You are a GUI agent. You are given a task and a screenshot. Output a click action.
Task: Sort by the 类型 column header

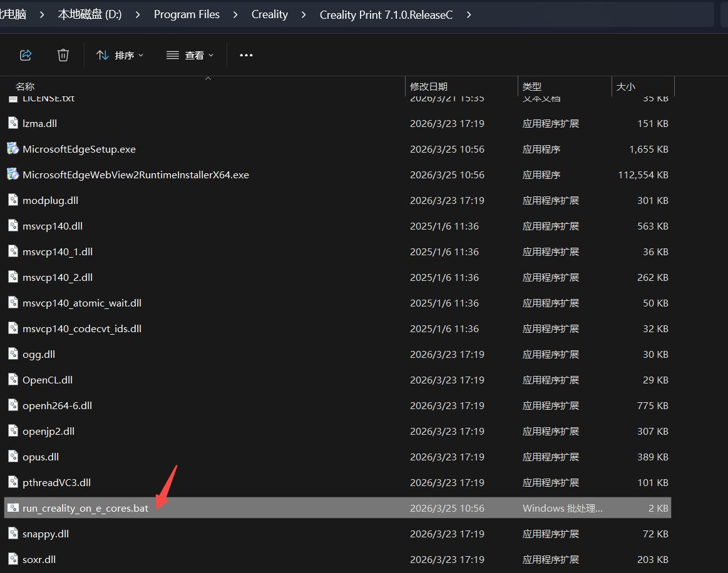coord(531,86)
